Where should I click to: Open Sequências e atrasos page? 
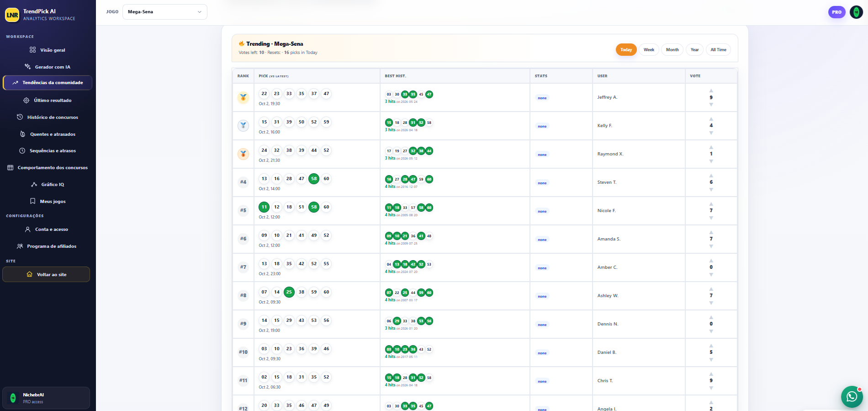[48, 150]
